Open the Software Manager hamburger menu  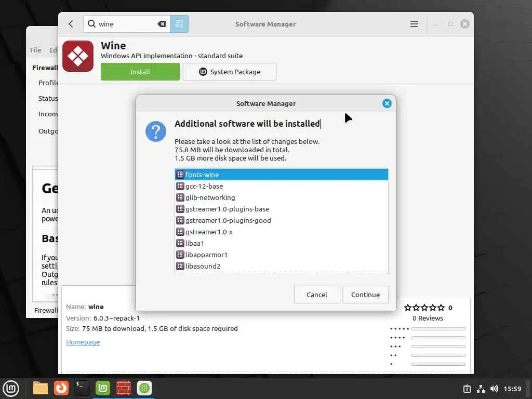click(x=414, y=24)
